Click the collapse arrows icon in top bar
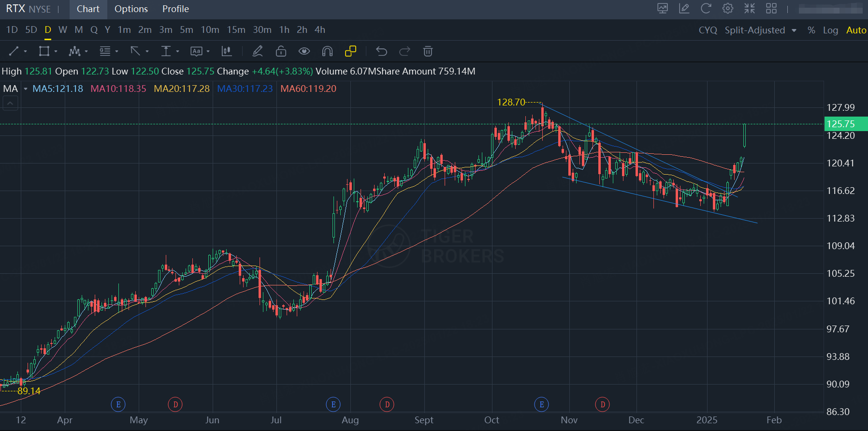 point(750,8)
